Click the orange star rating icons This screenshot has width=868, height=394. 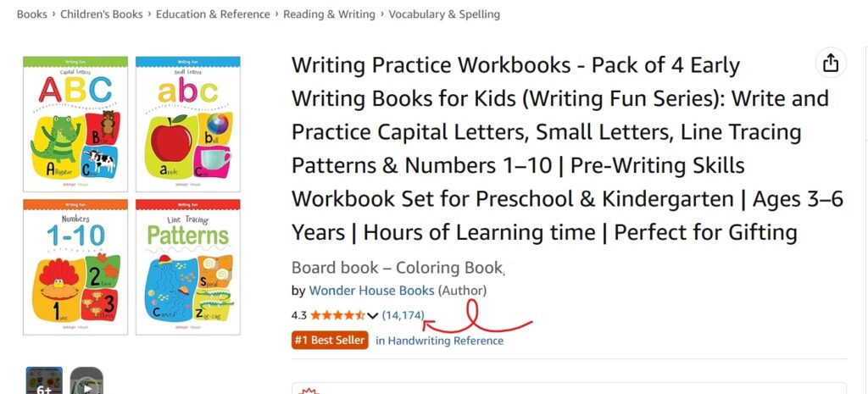click(337, 315)
